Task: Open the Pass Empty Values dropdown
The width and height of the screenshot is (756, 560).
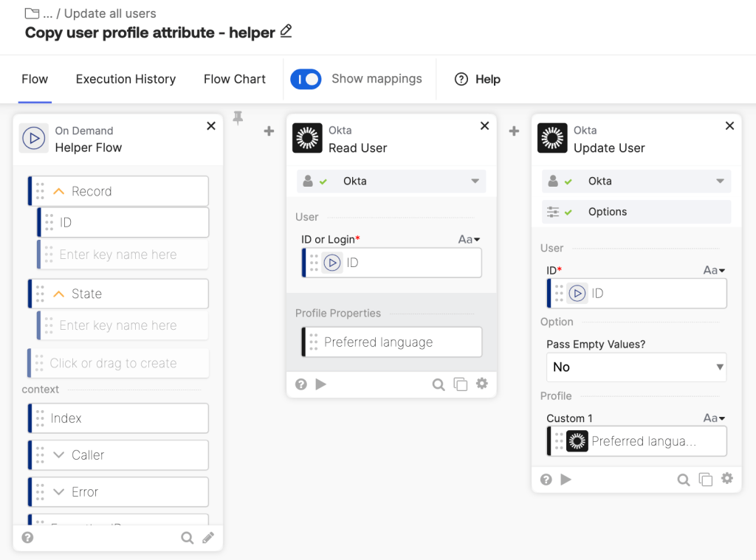Action: point(636,367)
